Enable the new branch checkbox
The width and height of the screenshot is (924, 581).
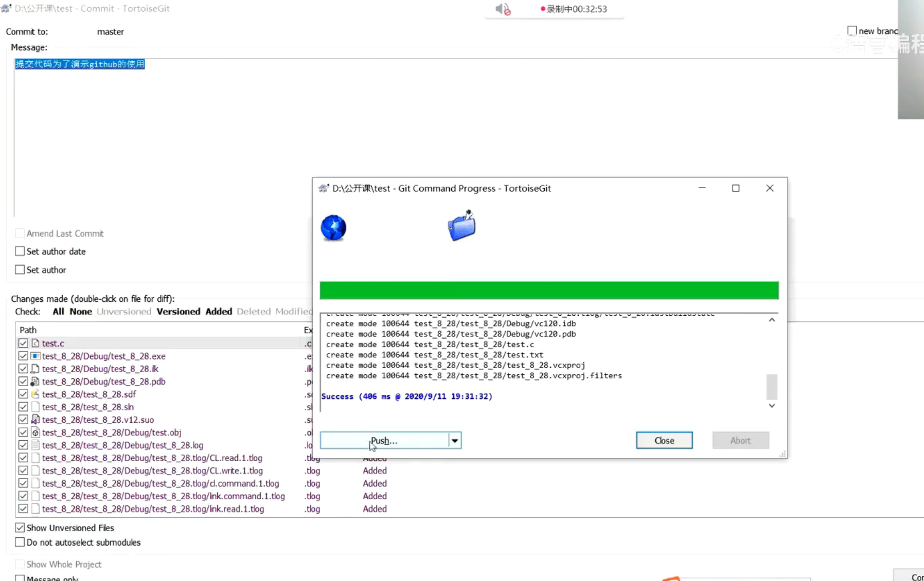tap(852, 31)
